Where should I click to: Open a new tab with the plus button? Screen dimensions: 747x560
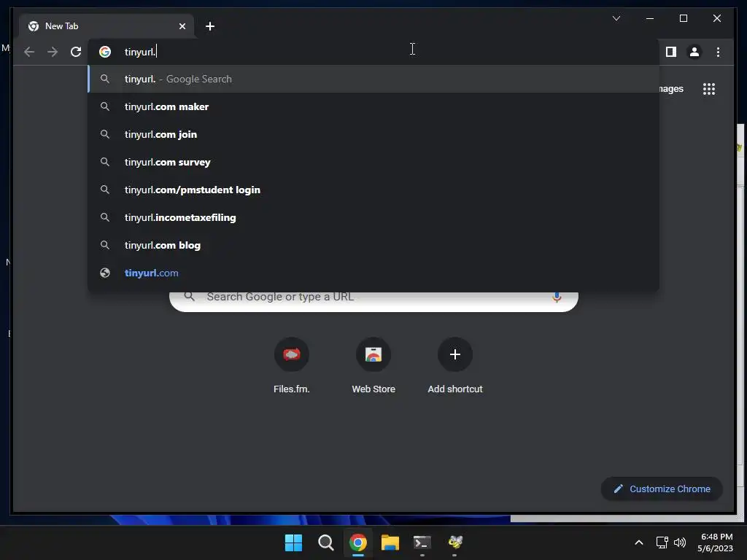click(210, 26)
